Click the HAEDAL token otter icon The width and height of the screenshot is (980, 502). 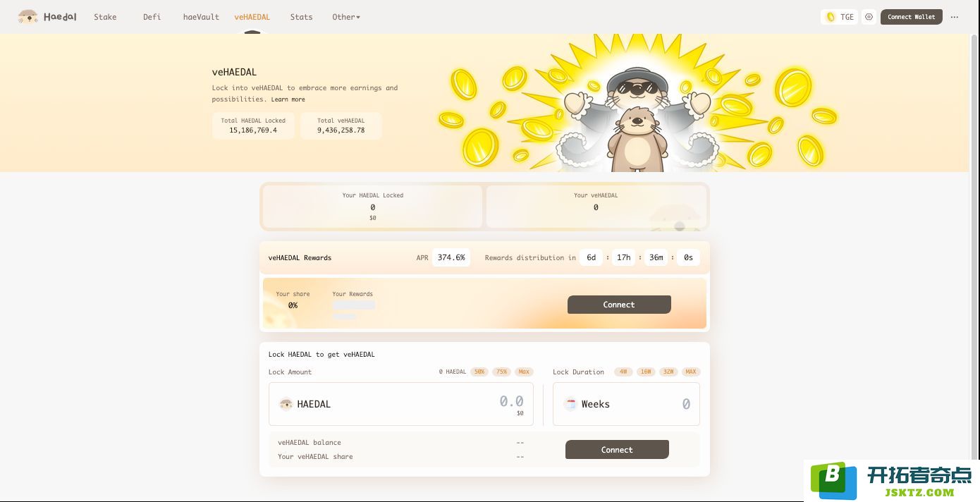click(286, 404)
